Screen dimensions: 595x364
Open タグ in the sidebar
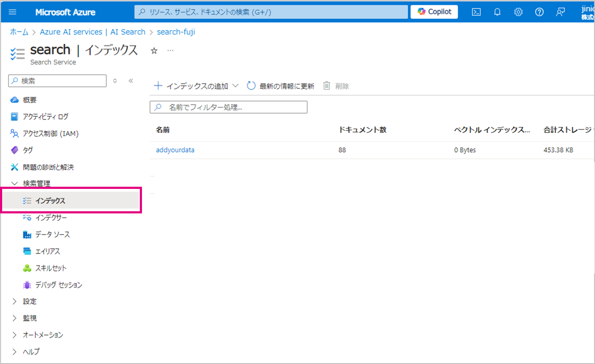[22, 150]
